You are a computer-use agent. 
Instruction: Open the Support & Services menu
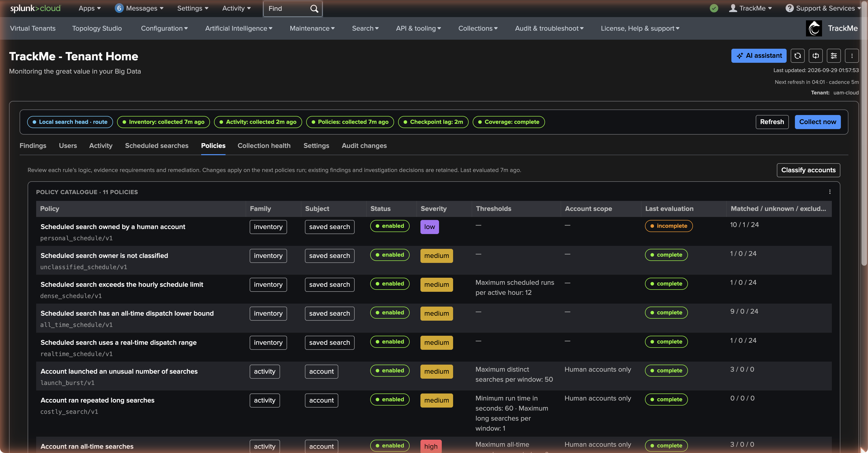(823, 9)
